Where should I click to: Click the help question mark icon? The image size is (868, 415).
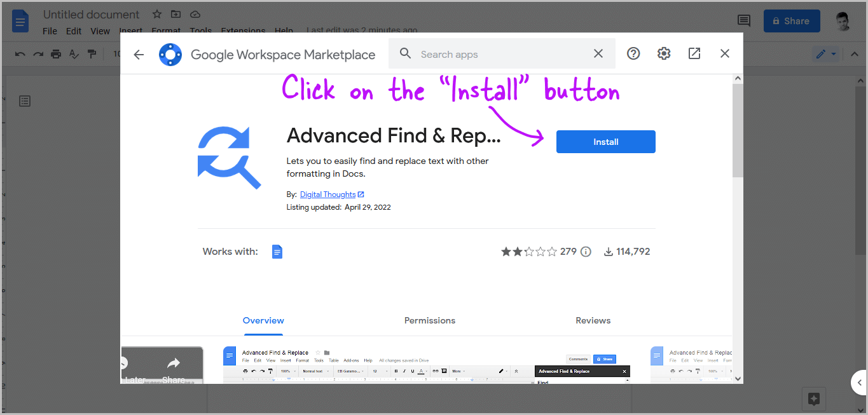[x=633, y=53]
